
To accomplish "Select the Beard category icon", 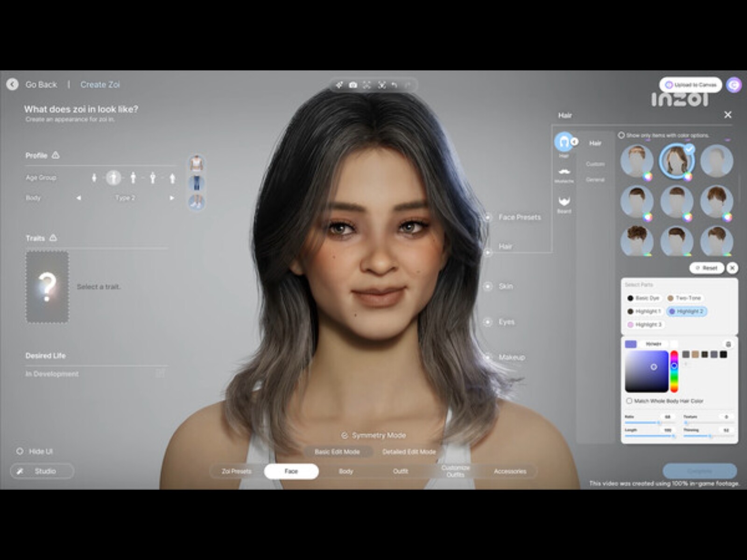I will click(x=564, y=201).
